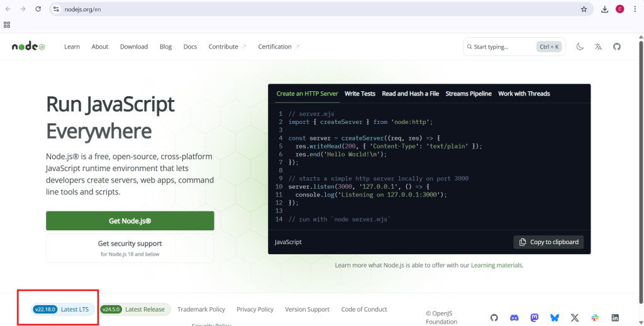Open the About menu item
The image size is (644, 326).
(x=100, y=47)
